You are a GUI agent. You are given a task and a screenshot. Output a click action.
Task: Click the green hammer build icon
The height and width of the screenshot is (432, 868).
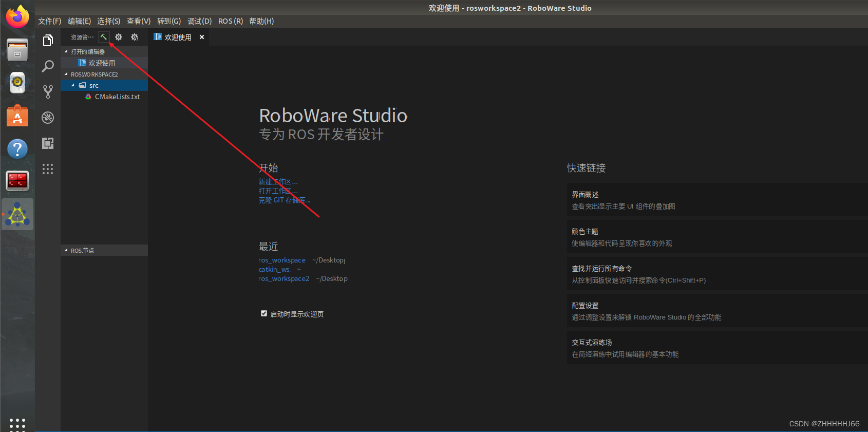point(104,37)
